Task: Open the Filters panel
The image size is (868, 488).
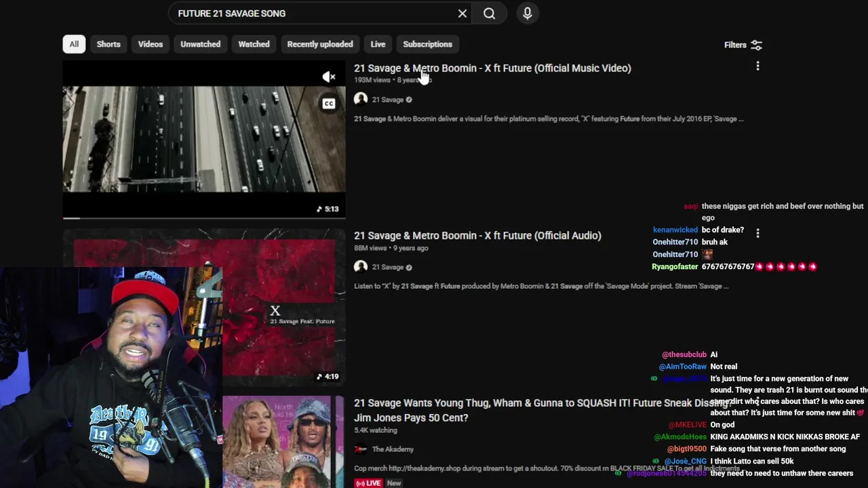Action: tap(743, 45)
